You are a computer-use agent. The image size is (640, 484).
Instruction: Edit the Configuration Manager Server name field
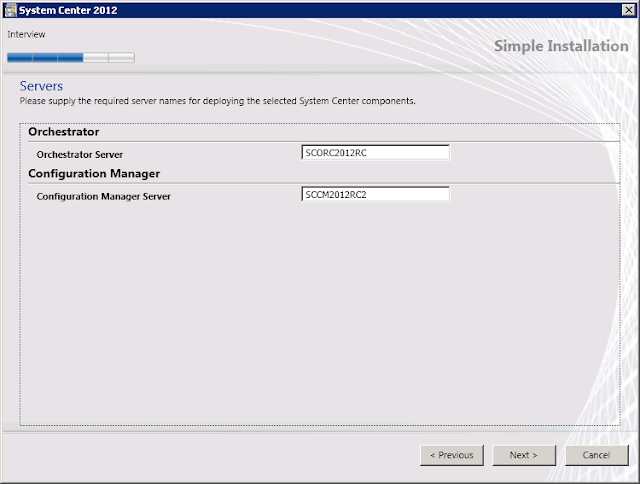click(376, 194)
